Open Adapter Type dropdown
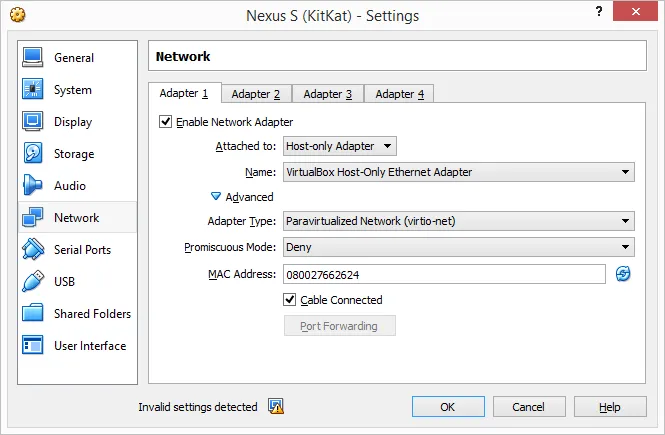This screenshot has height=435, width=665. point(459,221)
